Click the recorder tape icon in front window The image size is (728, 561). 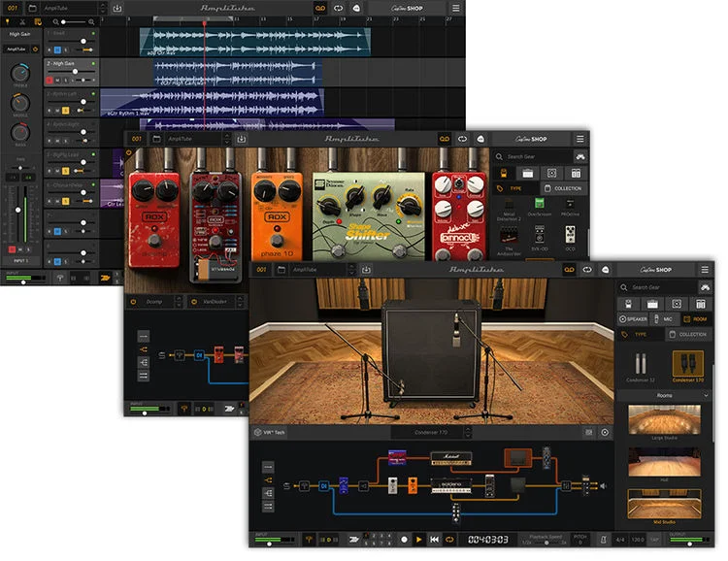[569, 270]
